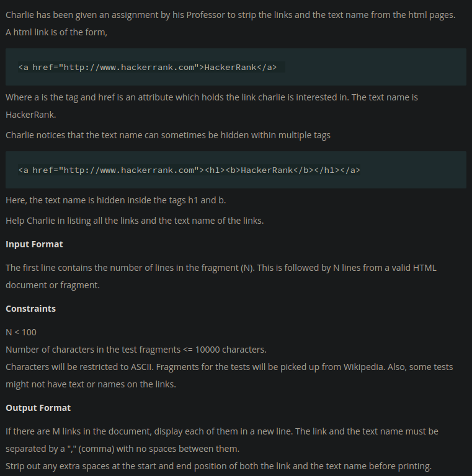Click the "Strip out any extra spaces" instruction line
The width and height of the screenshot is (472, 476).
(218, 466)
